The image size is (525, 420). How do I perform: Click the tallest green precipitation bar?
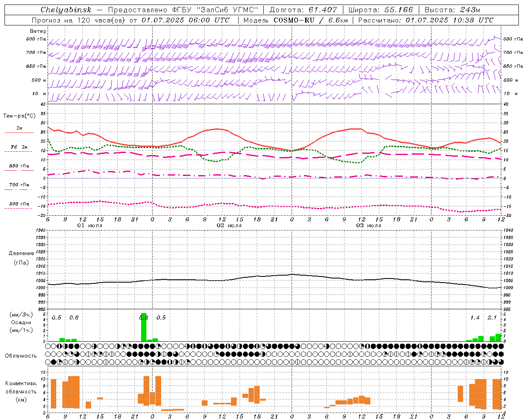pos(144,327)
